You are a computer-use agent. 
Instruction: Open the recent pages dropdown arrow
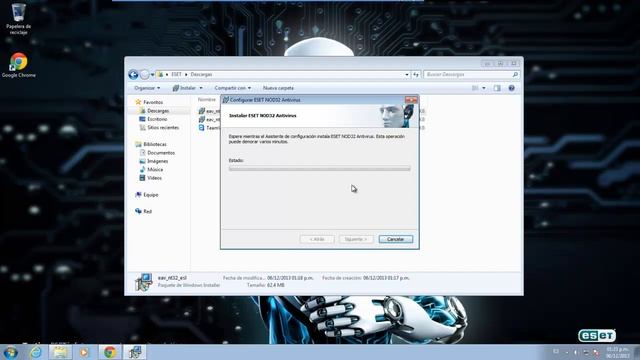pos(152,75)
